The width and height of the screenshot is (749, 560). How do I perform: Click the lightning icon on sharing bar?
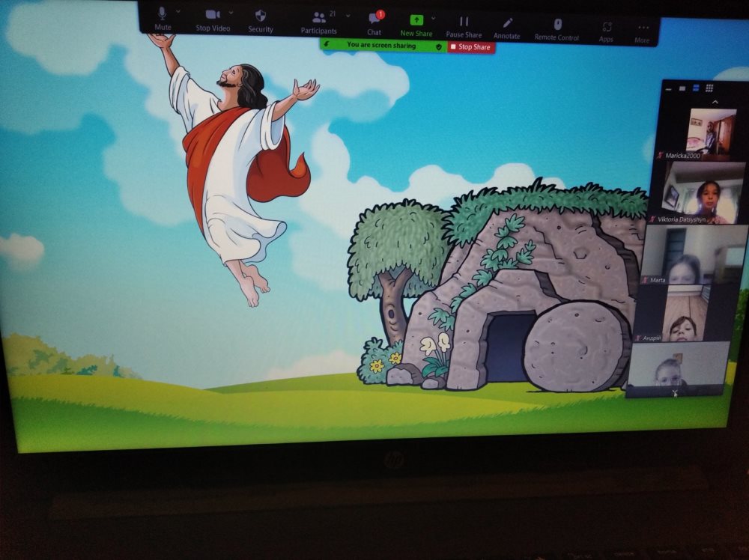coord(327,44)
